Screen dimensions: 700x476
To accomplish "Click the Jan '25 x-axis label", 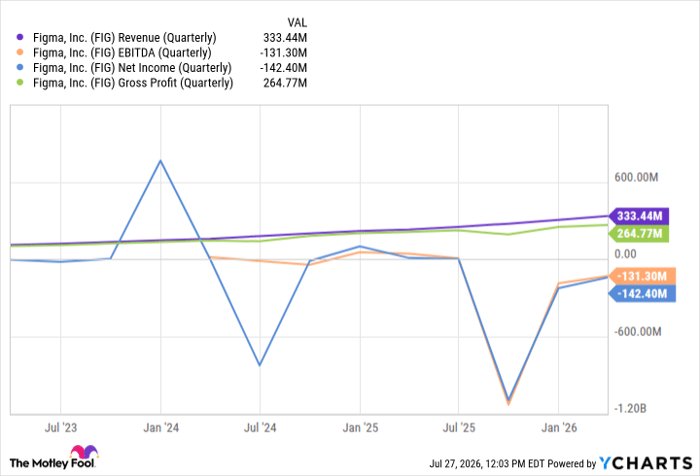I will pos(360,428).
